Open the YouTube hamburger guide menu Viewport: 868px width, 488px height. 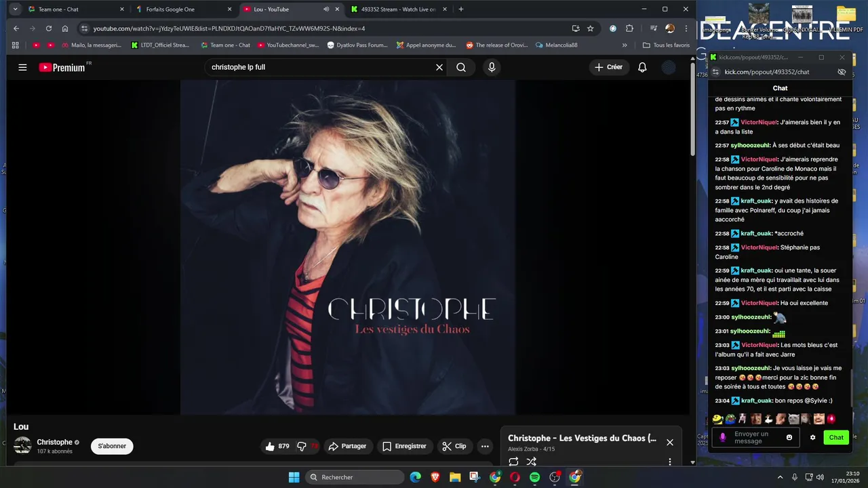22,67
